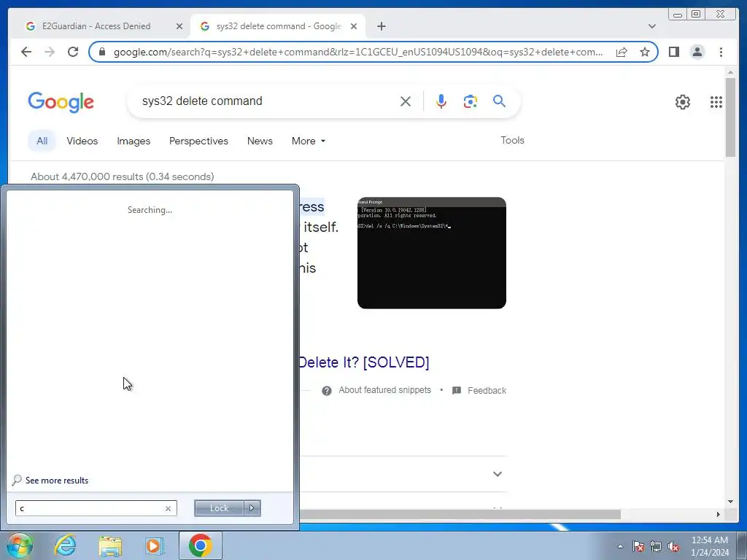Image resolution: width=747 pixels, height=560 pixels.
Task: Click the scroll up arrow
Action: click(x=730, y=72)
